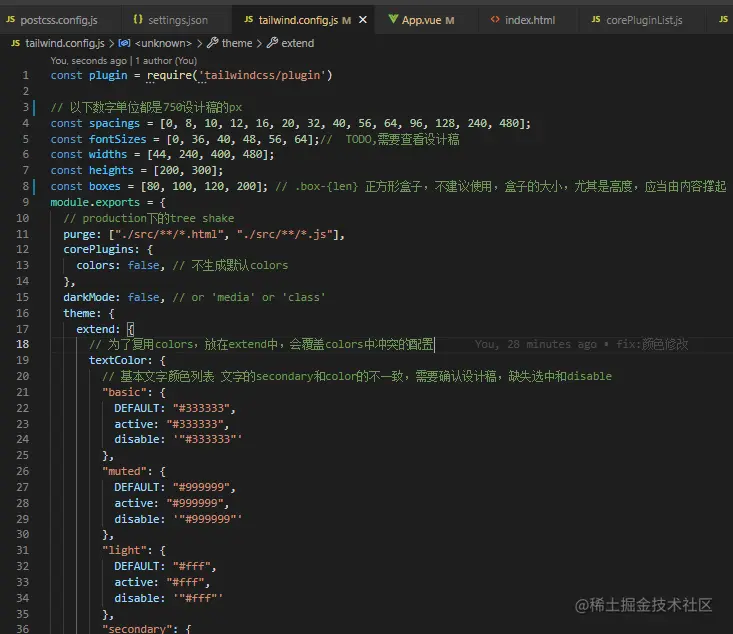
Task: Click the '#333333' DEFAULT value on line 22
Action: point(201,408)
